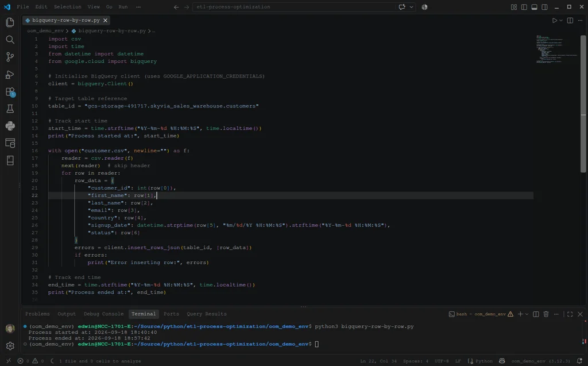Screen dimensions: 588x366
Task: Change indentation via Spaces: 4
Action: point(416,361)
